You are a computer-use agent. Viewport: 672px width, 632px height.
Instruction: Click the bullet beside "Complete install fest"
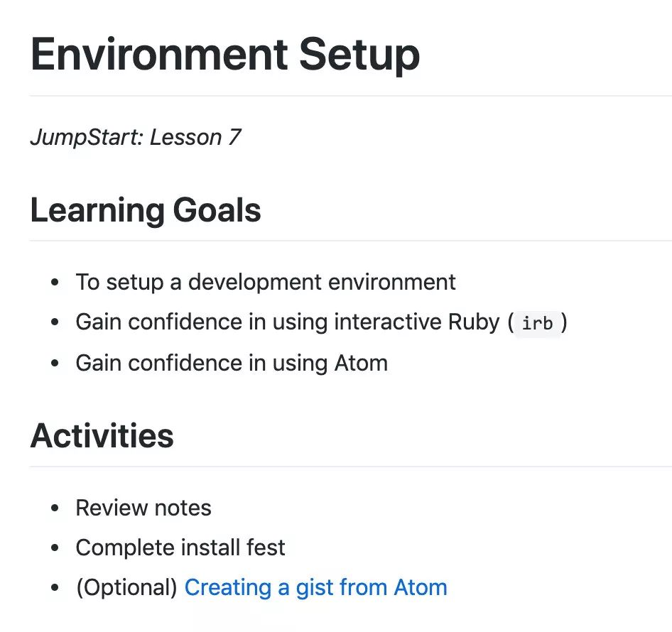pos(55,547)
